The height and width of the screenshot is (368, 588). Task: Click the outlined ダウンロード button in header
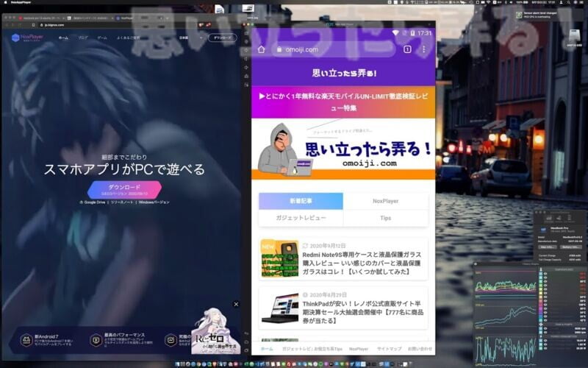pos(223,38)
